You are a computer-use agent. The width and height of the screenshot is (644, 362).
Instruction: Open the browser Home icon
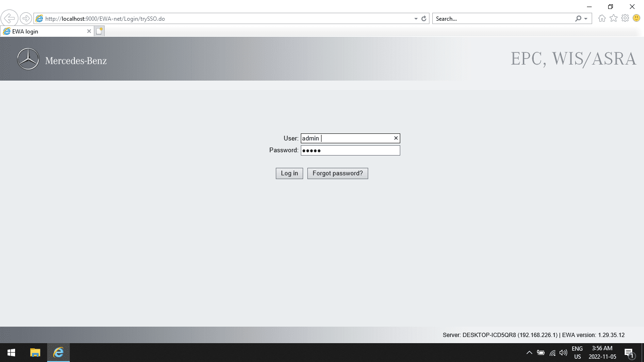pos(602,18)
